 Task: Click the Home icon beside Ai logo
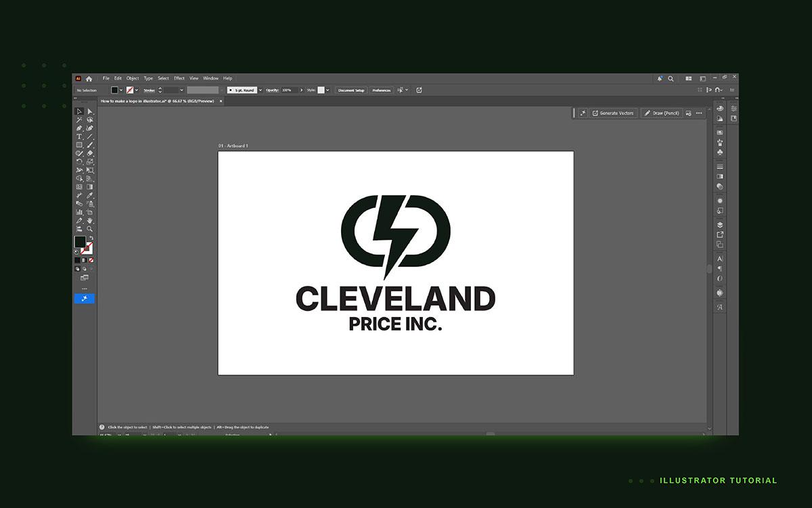(89, 79)
